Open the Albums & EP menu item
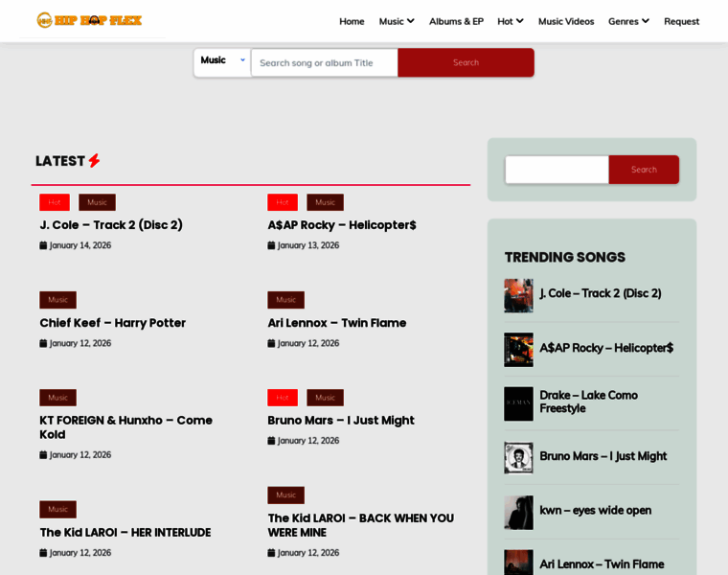 click(x=456, y=21)
